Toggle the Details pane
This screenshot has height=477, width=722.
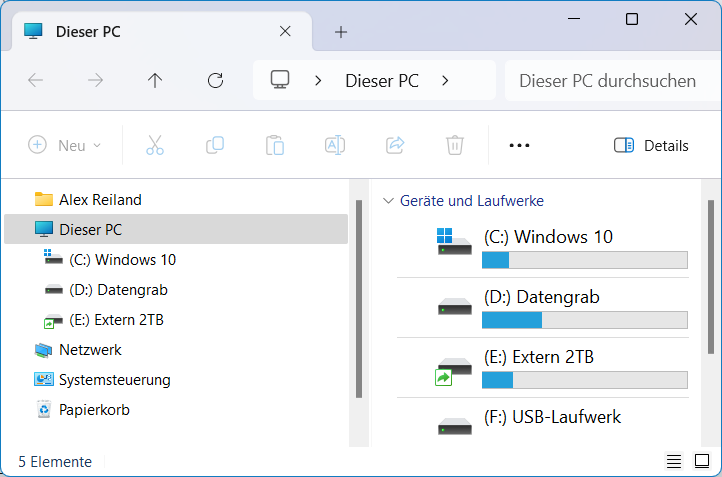[x=651, y=145]
